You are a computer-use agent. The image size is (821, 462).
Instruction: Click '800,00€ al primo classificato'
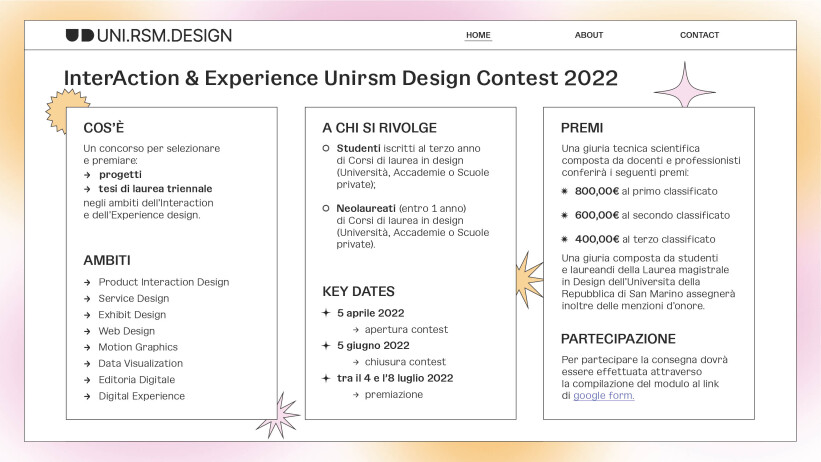(646, 191)
